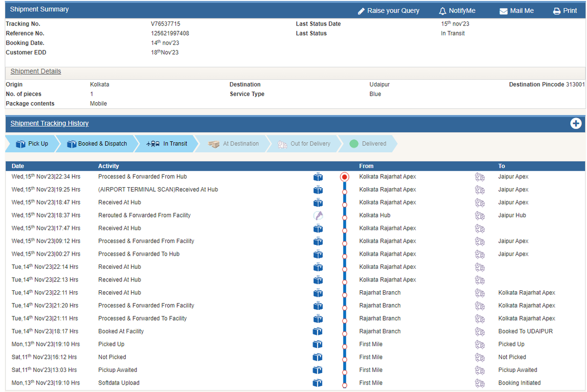The image size is (587, 392).
Task: Click timeline marker for 19:25 Hrs airport scan
Action: tap(344, 192)
